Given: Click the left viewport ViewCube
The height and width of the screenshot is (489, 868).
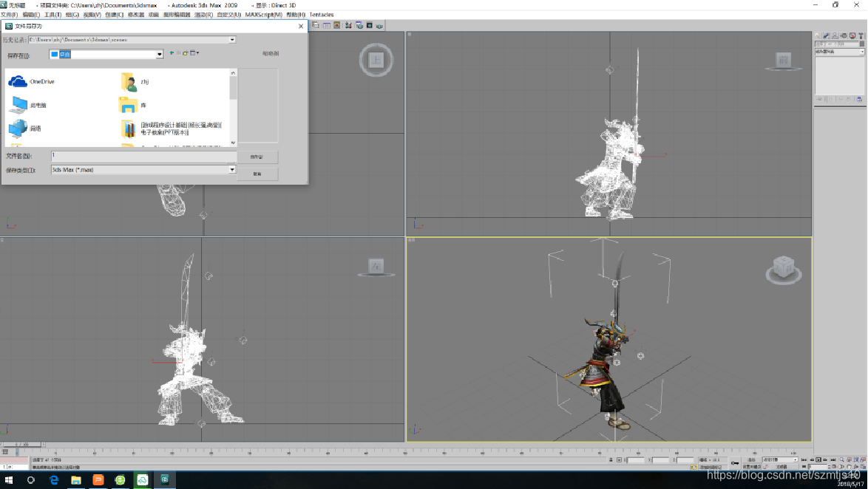Looking at the screenshot, I should tap(376, 267).
